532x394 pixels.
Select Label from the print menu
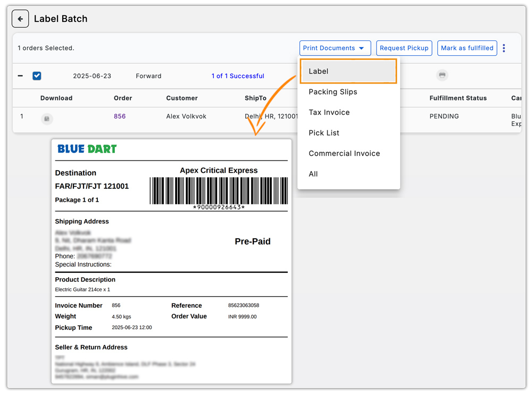348,71
